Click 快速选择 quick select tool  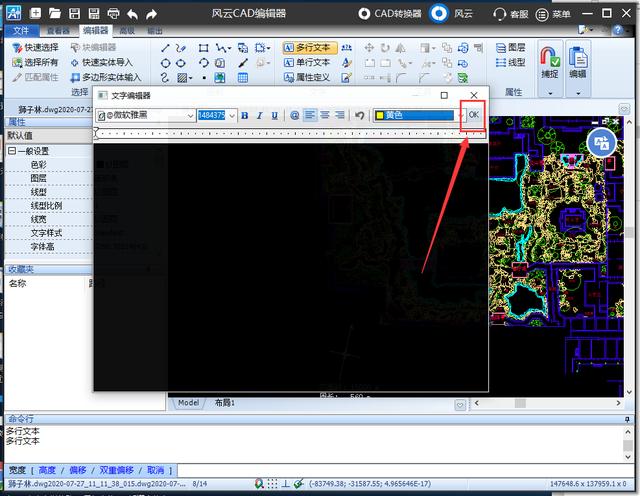point(36,48)
